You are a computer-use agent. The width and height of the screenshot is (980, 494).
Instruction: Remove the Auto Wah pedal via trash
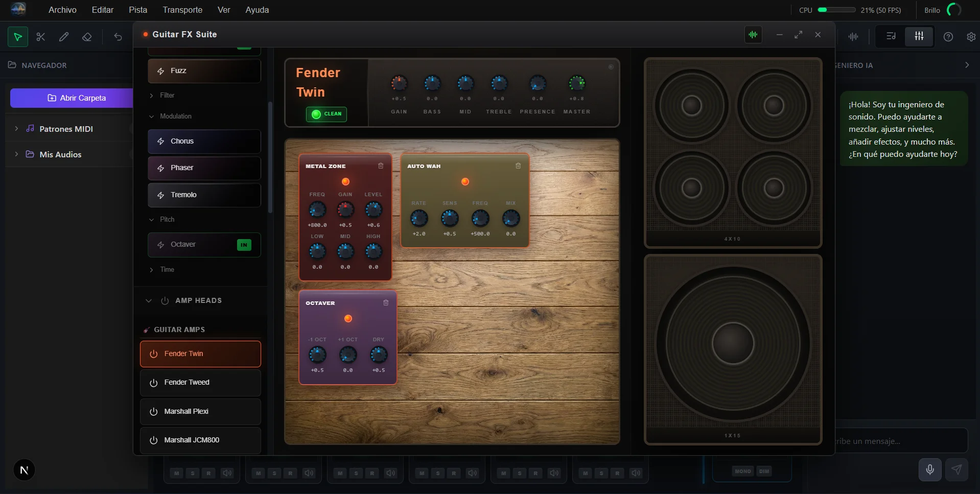(x=518, y=166)
